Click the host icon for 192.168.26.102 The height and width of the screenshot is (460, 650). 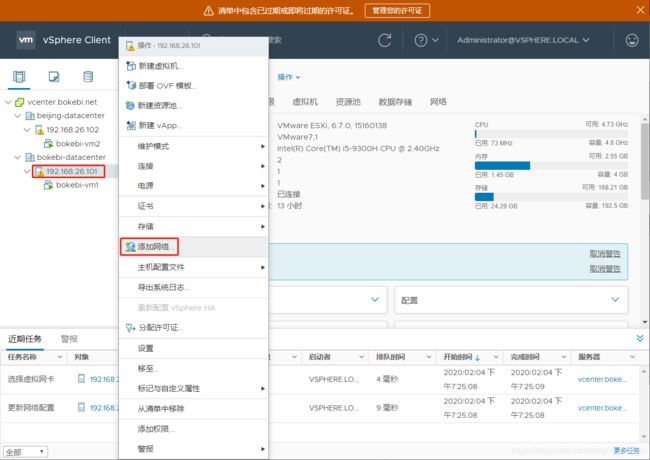39,130
